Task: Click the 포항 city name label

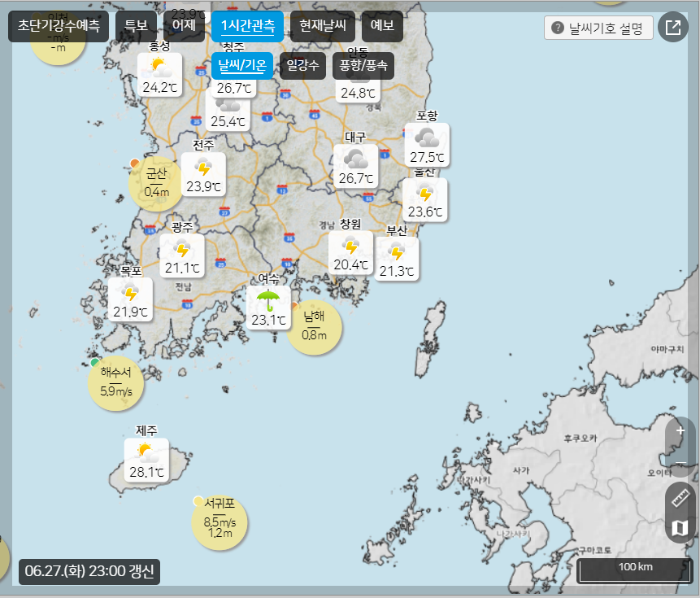Action: click(427, 116)
